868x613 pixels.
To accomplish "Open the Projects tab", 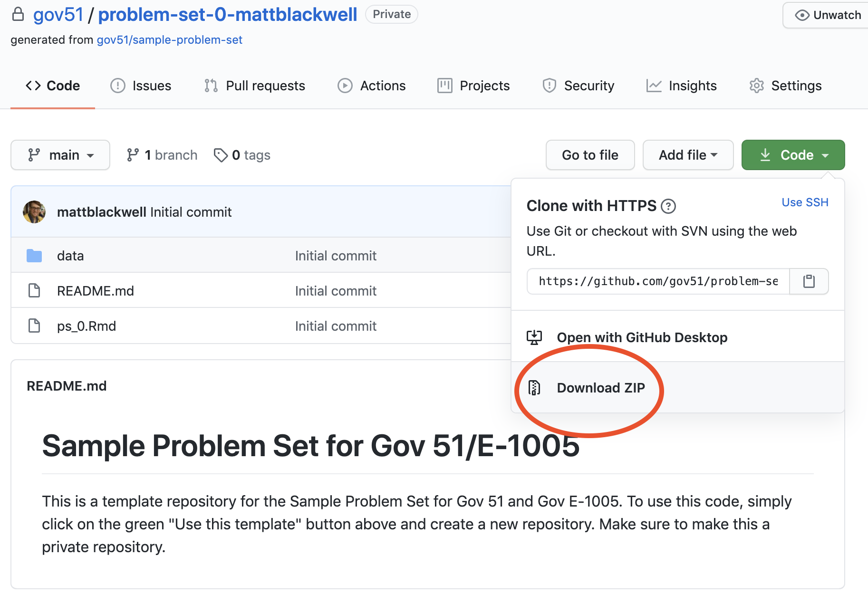I will point(473,86).
